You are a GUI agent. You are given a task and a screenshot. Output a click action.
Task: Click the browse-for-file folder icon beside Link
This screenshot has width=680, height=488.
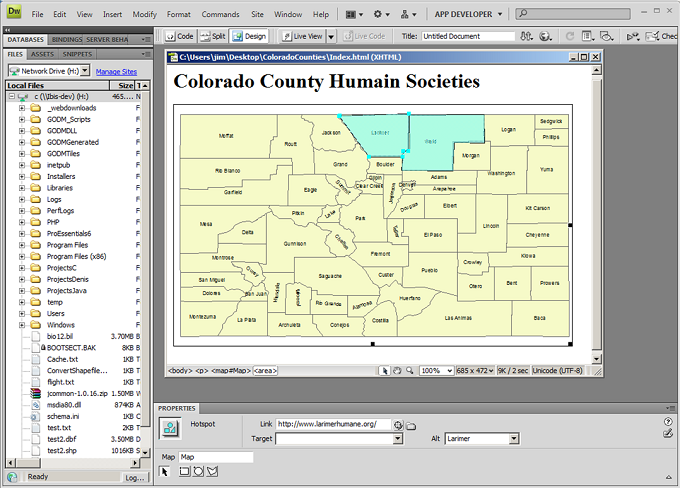411,425
